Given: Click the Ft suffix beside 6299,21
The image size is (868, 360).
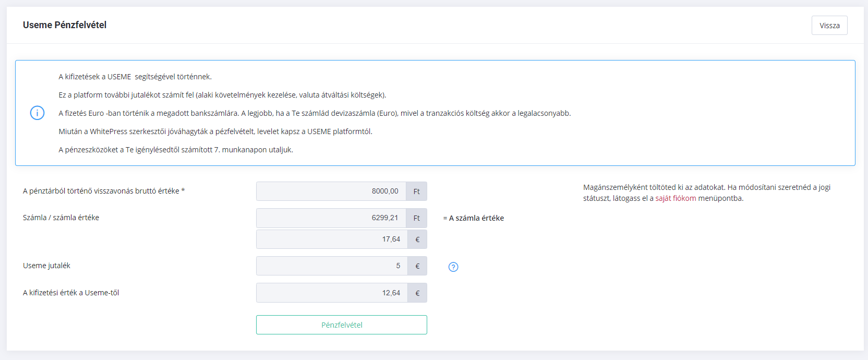Looking at the screenshot, I should (x=417, y=218).
